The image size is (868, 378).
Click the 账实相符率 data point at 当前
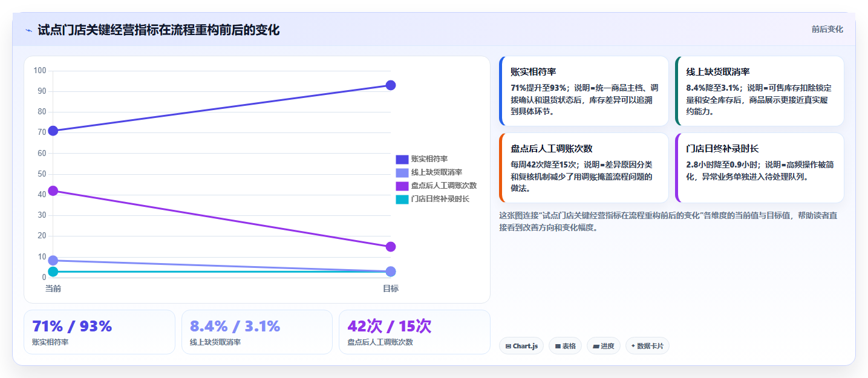click(53, 131)
